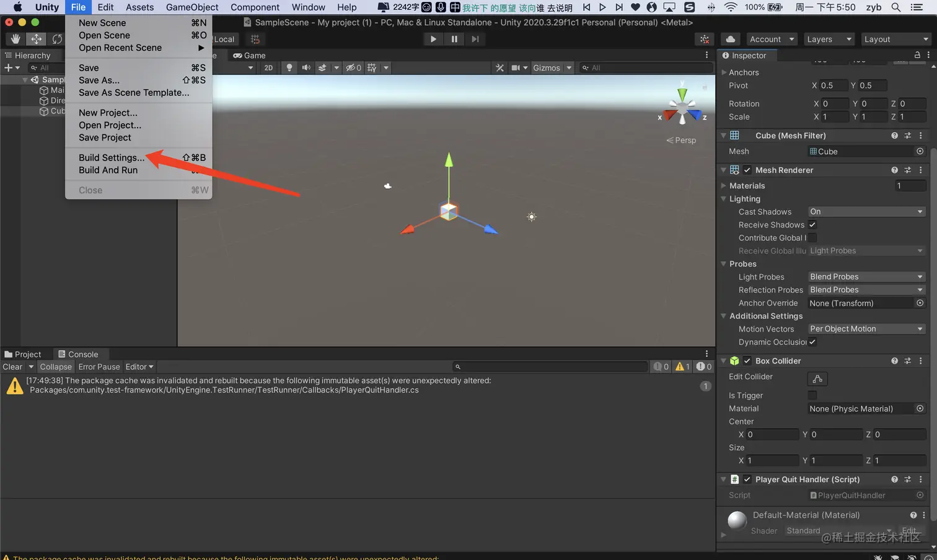Click the Clear button in Console
Image resolution: width=937 pixels, height=560 pixels.
[12, 367]
